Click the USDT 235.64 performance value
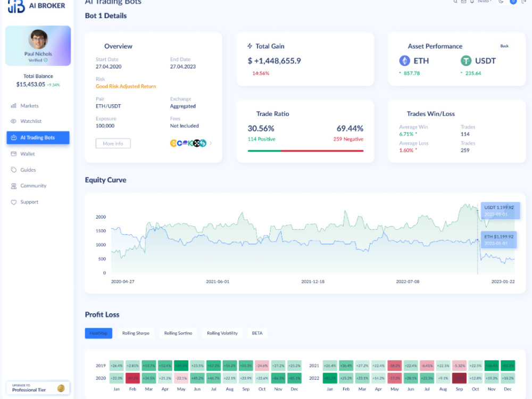Screen dimensions: 532x399 473,73
